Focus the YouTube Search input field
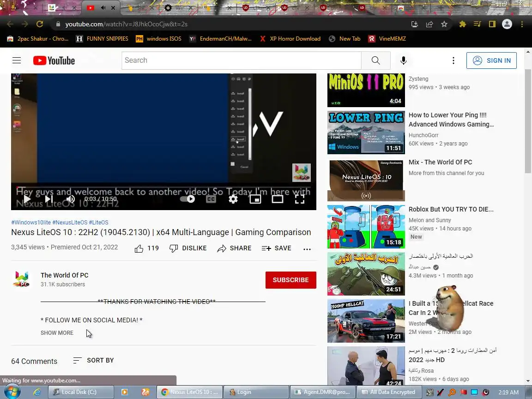532x399 pixels. 241,60
